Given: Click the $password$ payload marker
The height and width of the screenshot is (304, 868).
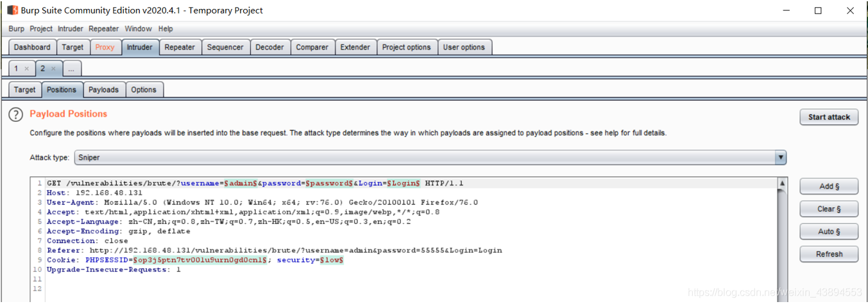Looking at the screenshot, I should coord(330,183).
